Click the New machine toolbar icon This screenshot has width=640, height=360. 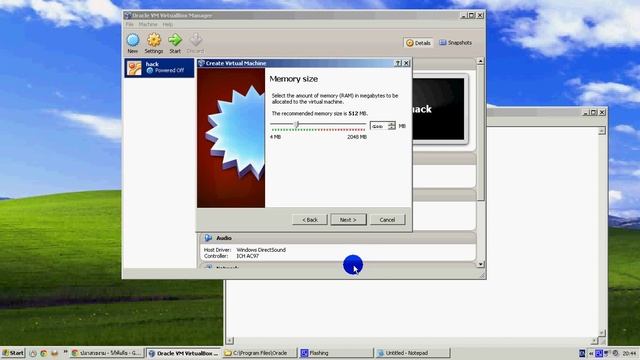click(133, 43)
